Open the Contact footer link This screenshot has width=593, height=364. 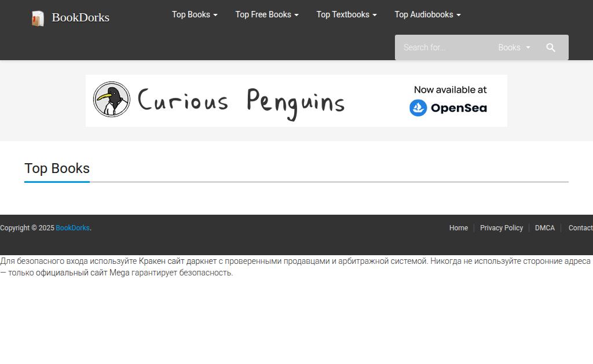click(580, 228)
